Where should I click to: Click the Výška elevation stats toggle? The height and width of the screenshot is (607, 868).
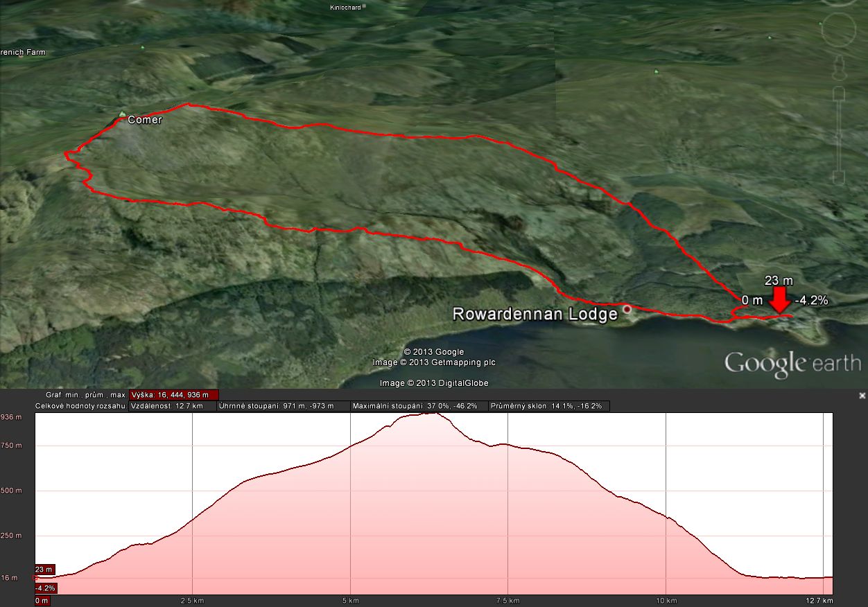pos(174,394)
